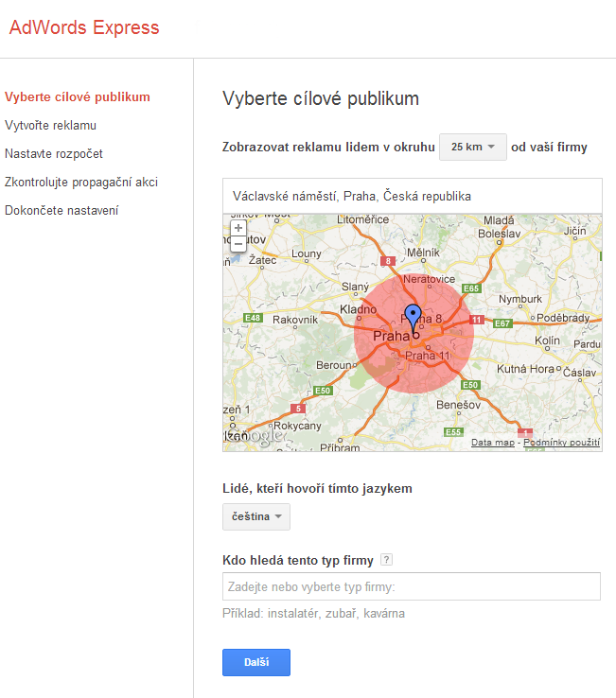Expand the čeština language dropdown
The height and width of the screenshot is (698, 616).
tap(255, 516)
